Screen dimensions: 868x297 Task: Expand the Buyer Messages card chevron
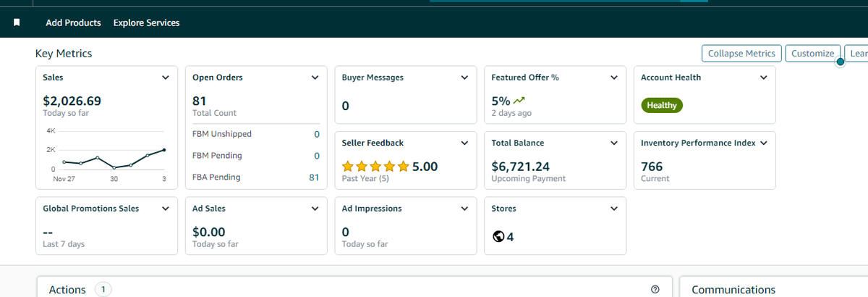coord(464,78)
